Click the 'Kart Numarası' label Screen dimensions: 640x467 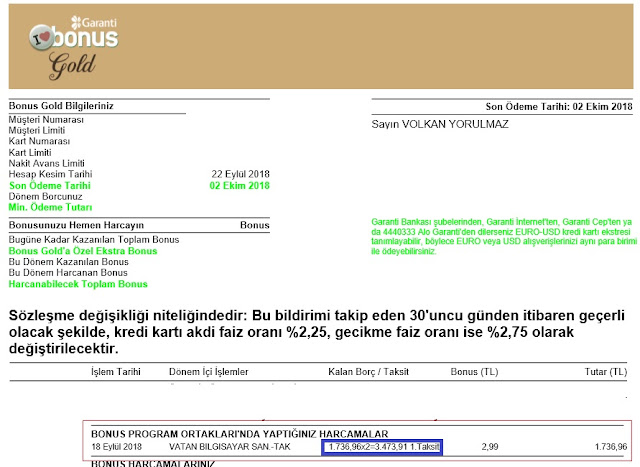coord(39,141)
